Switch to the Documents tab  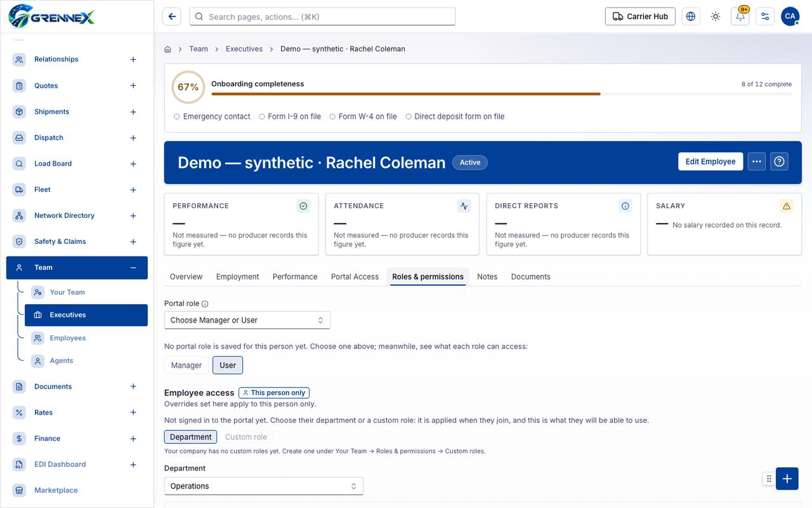point(530,277)
